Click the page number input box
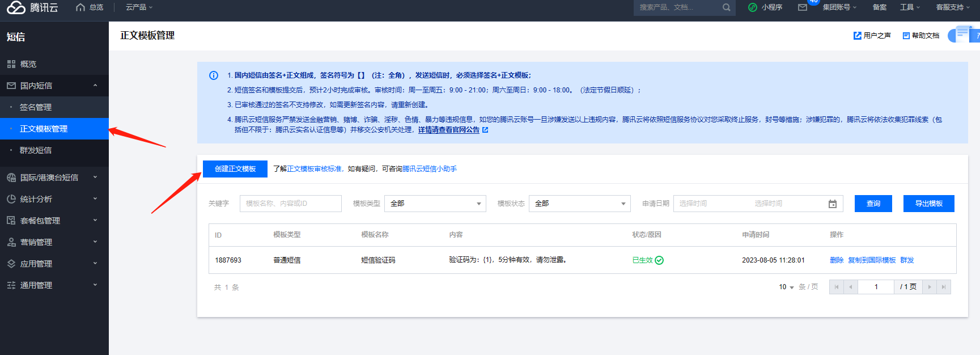The height and width of the screenshot is (355, 980). 876,287
